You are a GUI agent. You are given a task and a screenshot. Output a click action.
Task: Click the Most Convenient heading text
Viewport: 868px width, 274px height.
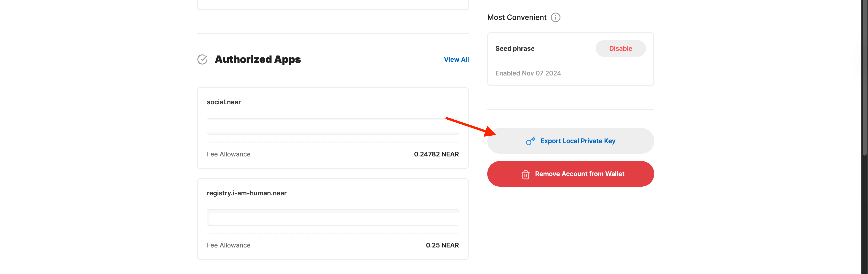tap(517, 18)
